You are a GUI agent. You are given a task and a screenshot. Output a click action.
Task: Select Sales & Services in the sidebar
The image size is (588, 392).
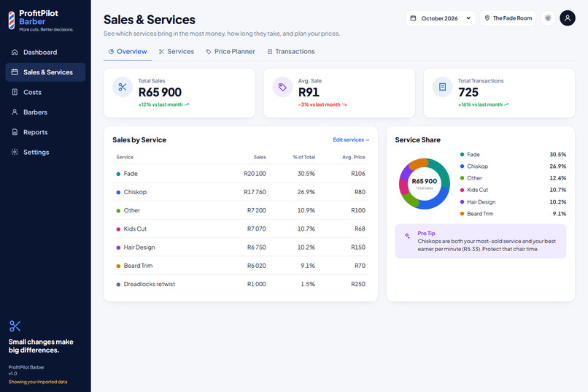click(45, 72)
